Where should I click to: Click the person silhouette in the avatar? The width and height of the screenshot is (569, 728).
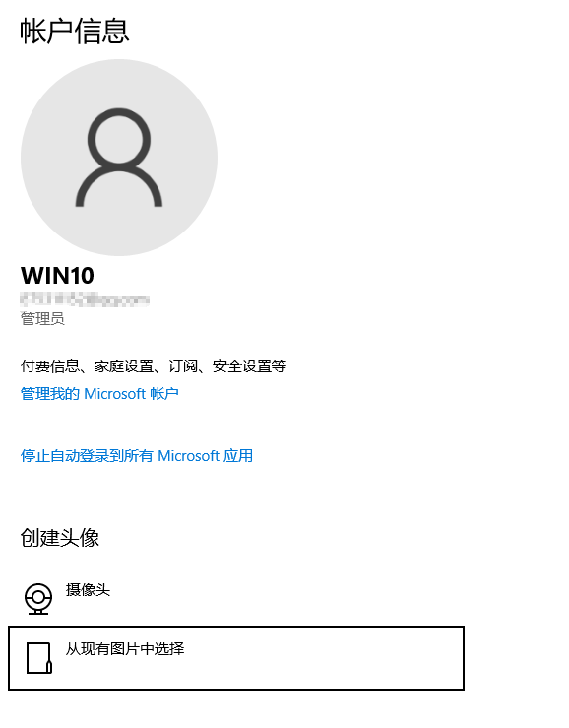119,158
